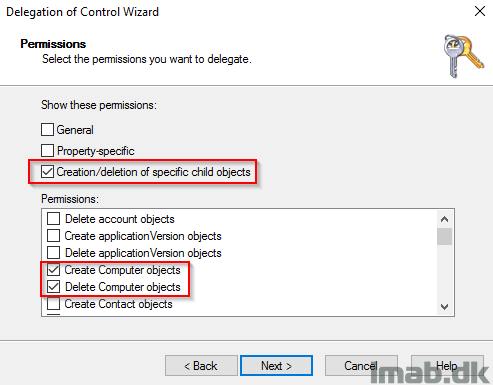Proceed with the Next button

(276, 366)
